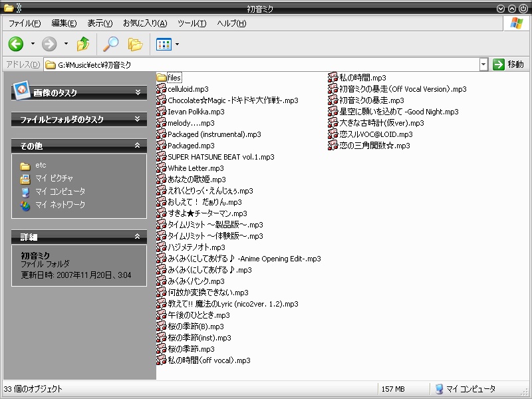The width and height of the screenshot is (532, 399).
Task: Open the Views dropdown arrow
Action: (177, 44)
